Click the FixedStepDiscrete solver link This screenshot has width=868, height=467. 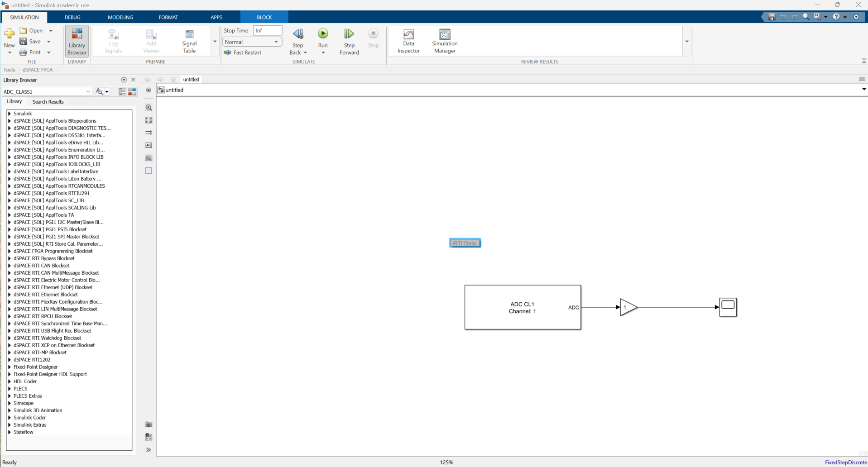(845, 462)
